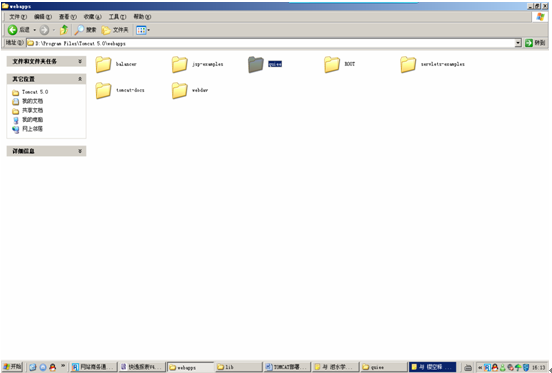This screenshot has height=373, width=552.
Task: Switch to the TOMCAT部署 taskbar document
Action: coord(287,367)
